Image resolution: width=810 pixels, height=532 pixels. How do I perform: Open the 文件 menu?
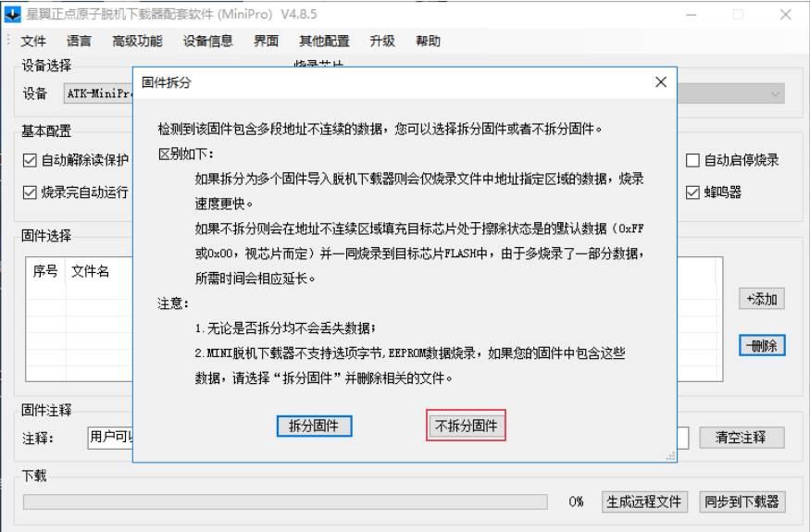click(x=33, y=42)
